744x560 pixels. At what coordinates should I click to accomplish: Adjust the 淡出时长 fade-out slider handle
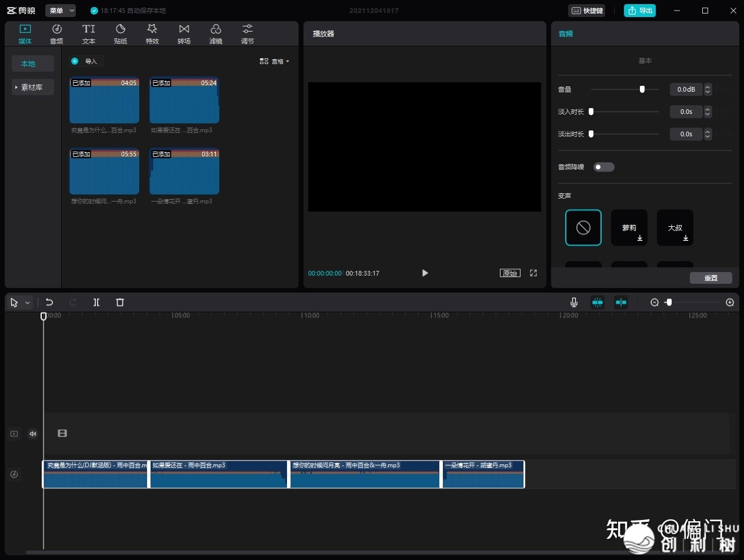pos(591,134)
